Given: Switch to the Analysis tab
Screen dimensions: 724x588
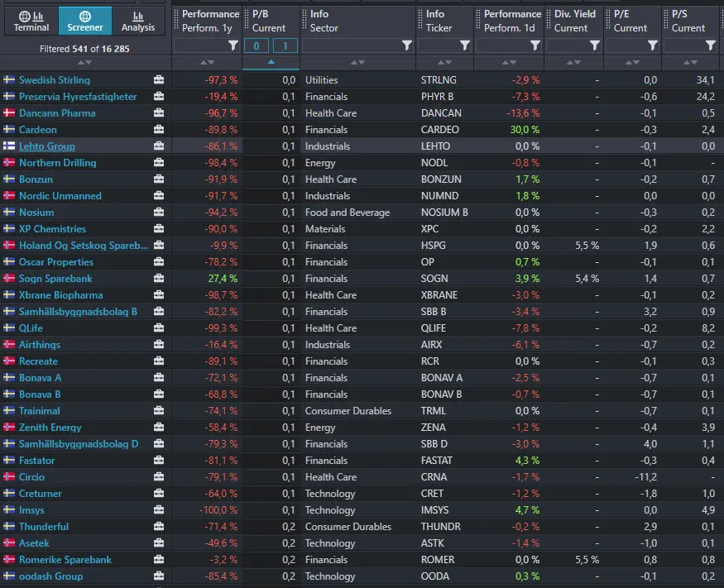Looking at the screenshot, I should click(137, 21).
